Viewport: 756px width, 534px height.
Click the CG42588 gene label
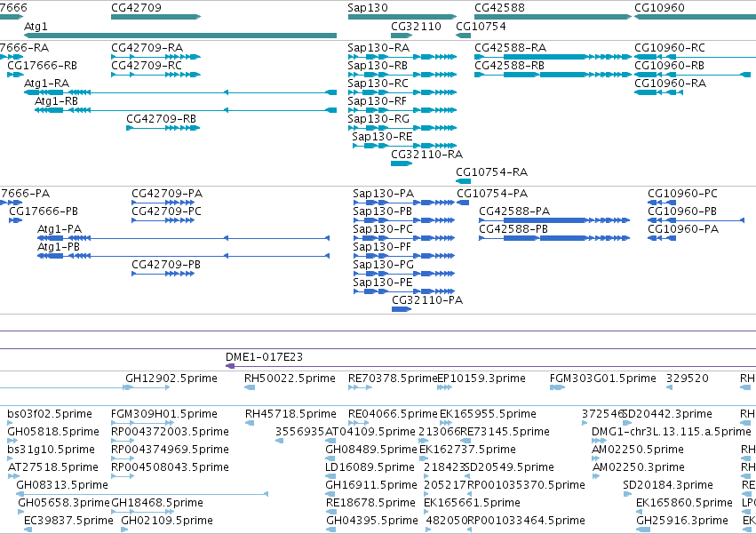click(x=499, y=8)
